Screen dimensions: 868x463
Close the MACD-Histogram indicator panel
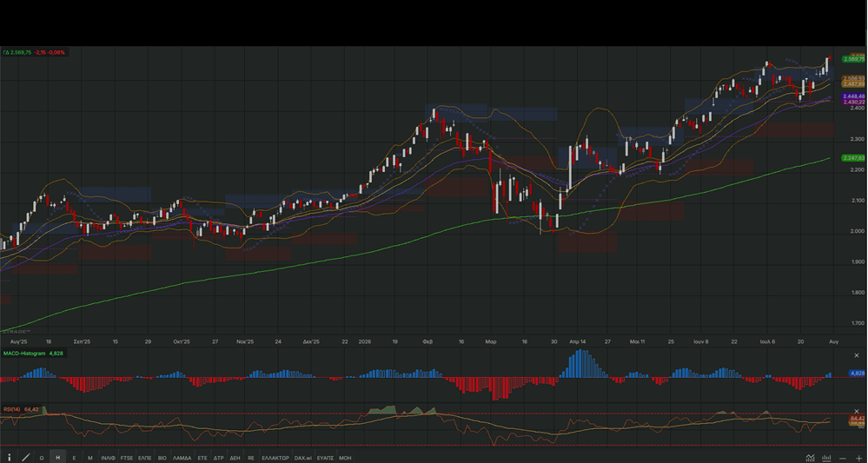click(857, 355)
